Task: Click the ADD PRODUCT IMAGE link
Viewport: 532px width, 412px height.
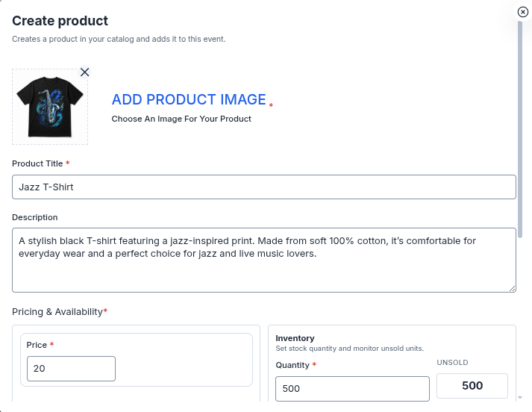Action: click(x=189, y=99)
